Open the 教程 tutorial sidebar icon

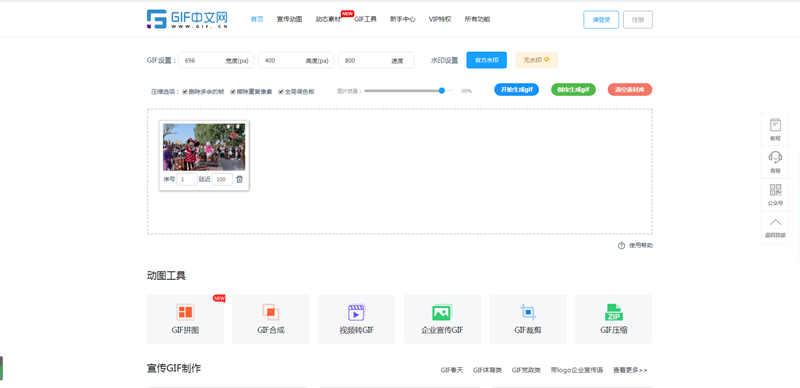click(x=775, y=125)
